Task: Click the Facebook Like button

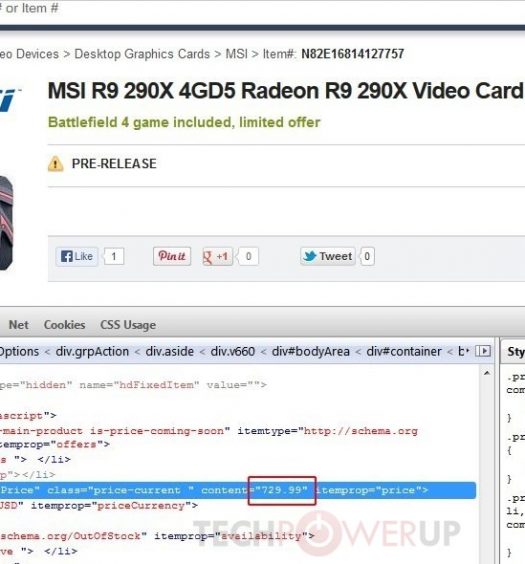Action: (77, 256)
